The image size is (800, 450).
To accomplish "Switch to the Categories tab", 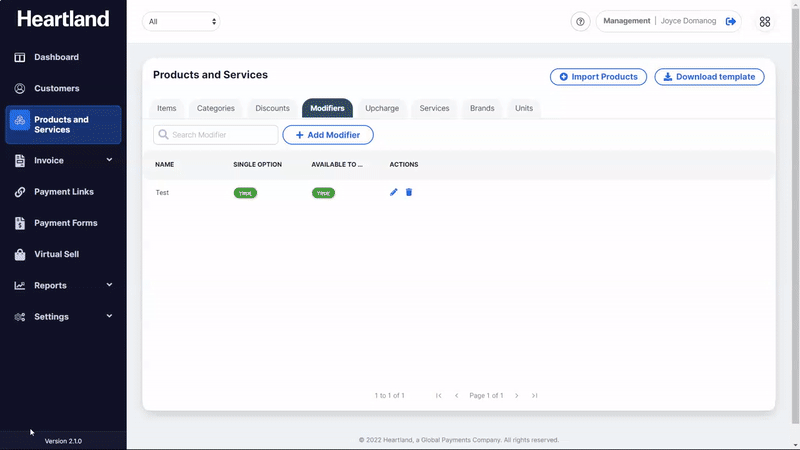I will [x=216, y=108].
